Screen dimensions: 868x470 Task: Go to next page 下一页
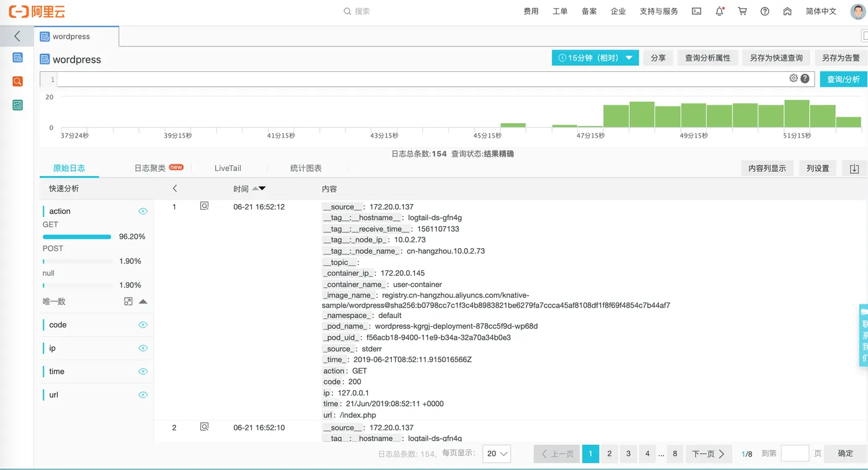click(709, 454)
